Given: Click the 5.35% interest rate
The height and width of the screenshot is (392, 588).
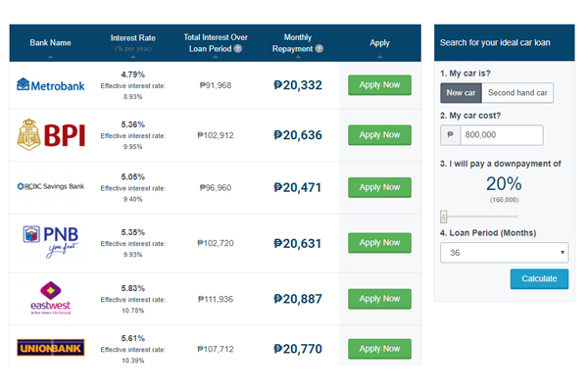Looking at the screenshot, I should click(x=132, y=232).
